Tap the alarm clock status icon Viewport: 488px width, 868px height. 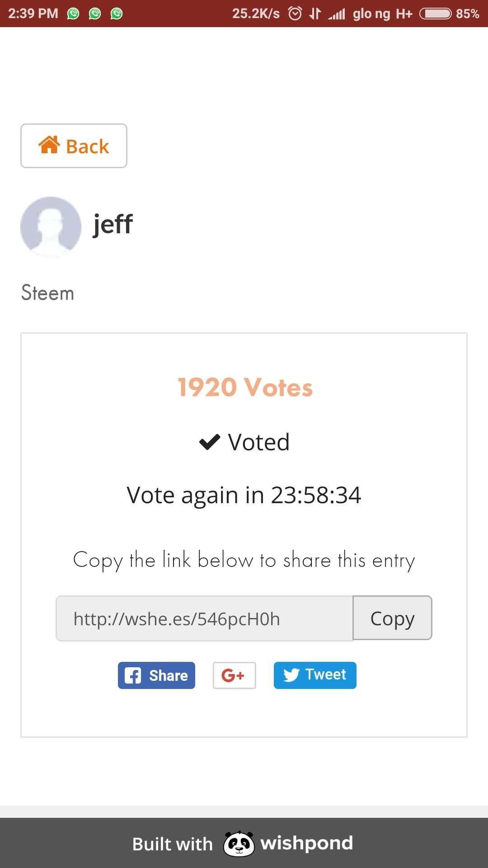(x=295, y=14)
